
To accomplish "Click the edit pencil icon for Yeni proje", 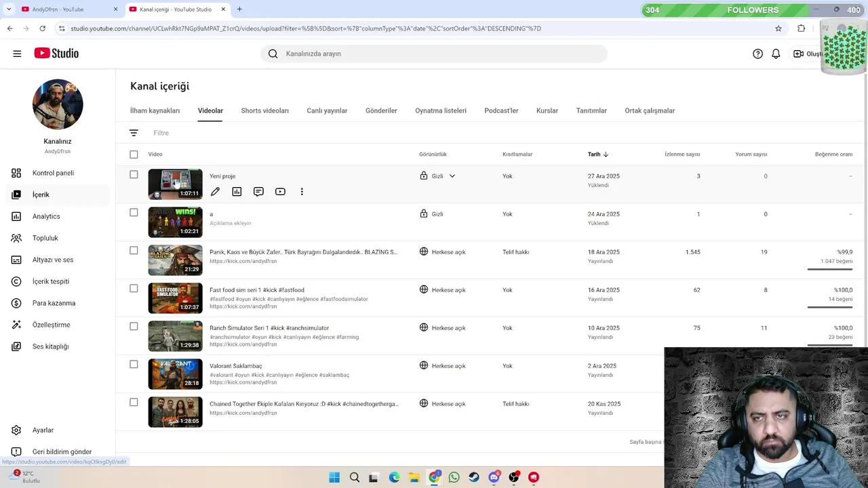I will point(215,192).
